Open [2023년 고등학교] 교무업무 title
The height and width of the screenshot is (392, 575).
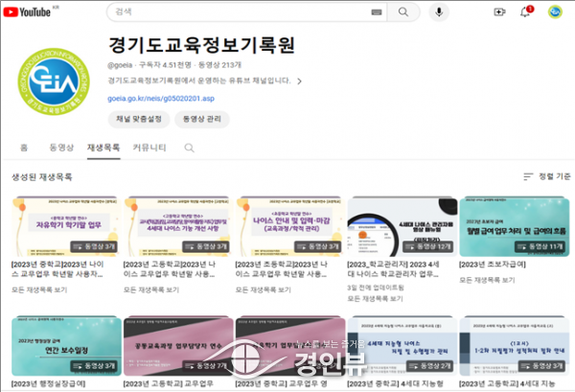point(169,384)
